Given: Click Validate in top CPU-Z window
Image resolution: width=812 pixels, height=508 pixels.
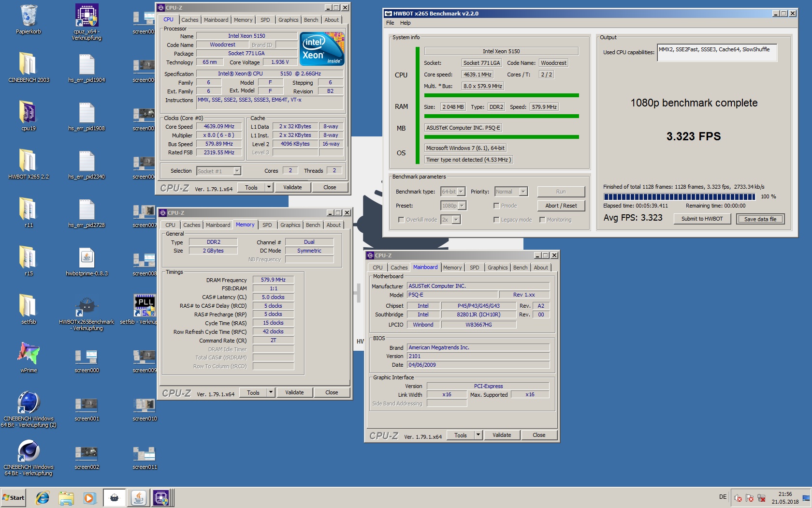Looking at the screenshot, I should tap(292, 187).
